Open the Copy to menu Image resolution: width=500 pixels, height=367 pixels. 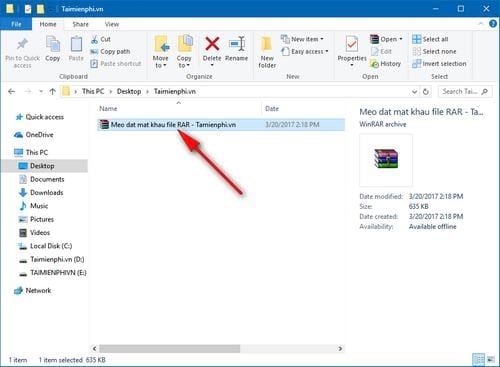coord(184,52)
